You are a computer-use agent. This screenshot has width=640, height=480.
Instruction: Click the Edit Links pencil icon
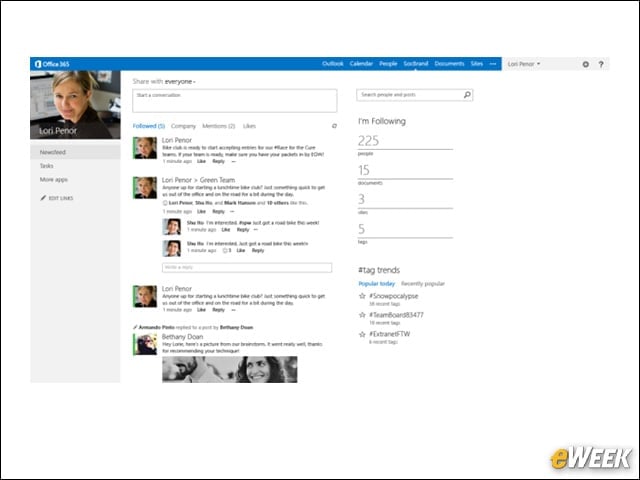(43, 198)
